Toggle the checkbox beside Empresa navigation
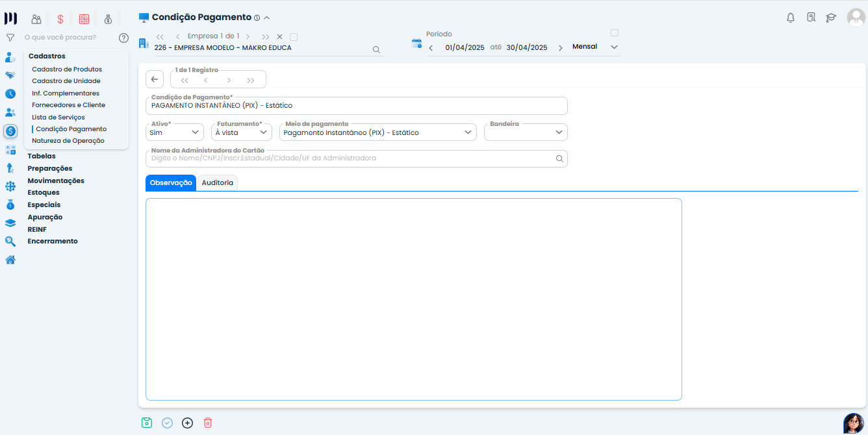This screenshot has height=435, width=868. point(294,37)
